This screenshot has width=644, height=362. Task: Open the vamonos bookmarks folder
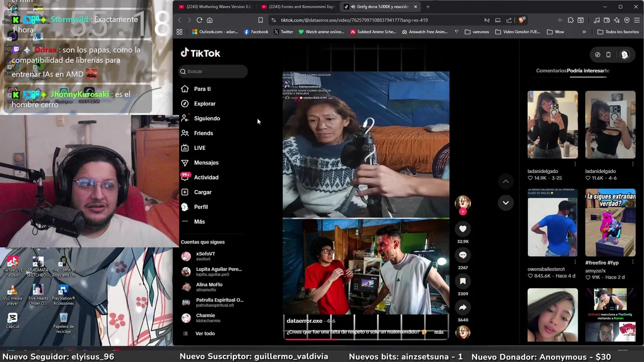477,32
